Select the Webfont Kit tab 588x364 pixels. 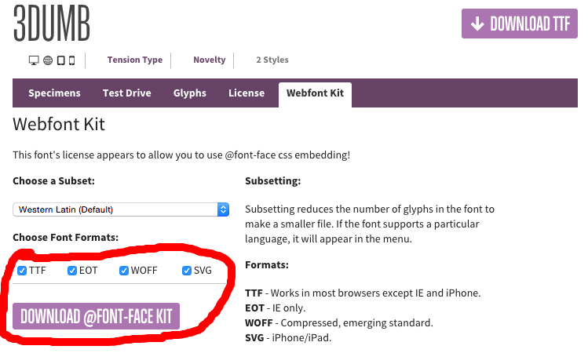(x=315, y=95)
